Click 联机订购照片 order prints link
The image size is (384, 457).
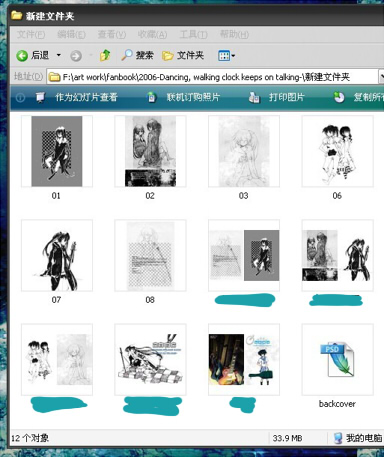[x=193, y=97]
